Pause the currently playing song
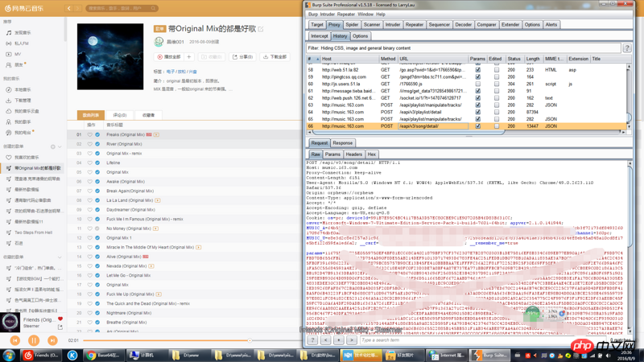 click(33, 341)
